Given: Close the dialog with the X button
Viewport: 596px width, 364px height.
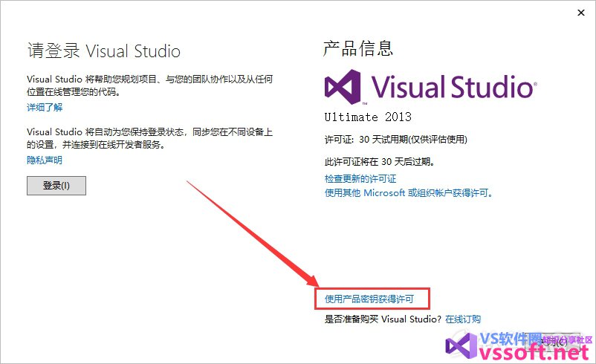Looking at the screenshot, I should tap(581, 13).
